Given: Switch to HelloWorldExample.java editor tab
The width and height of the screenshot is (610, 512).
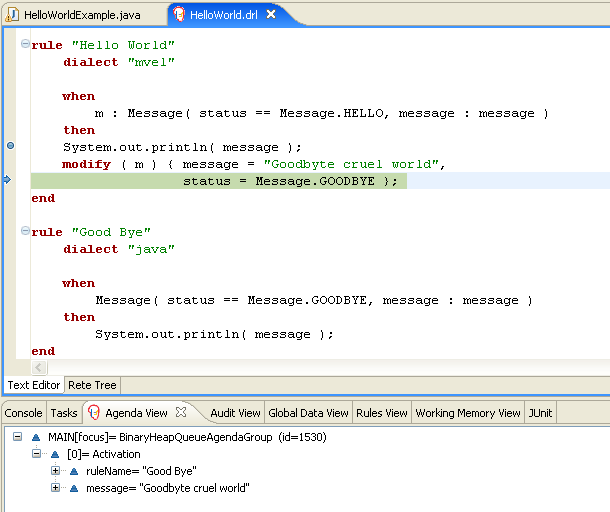Looking at the screenshot, I should tap(76, 15).
